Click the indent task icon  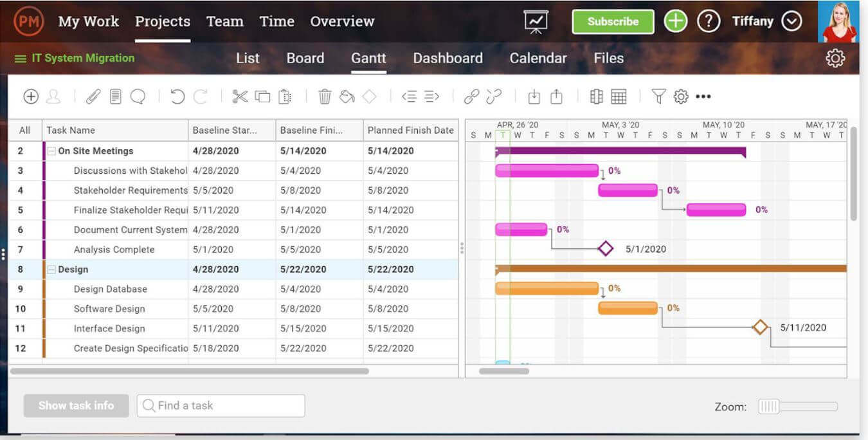(x=431, y=96)
